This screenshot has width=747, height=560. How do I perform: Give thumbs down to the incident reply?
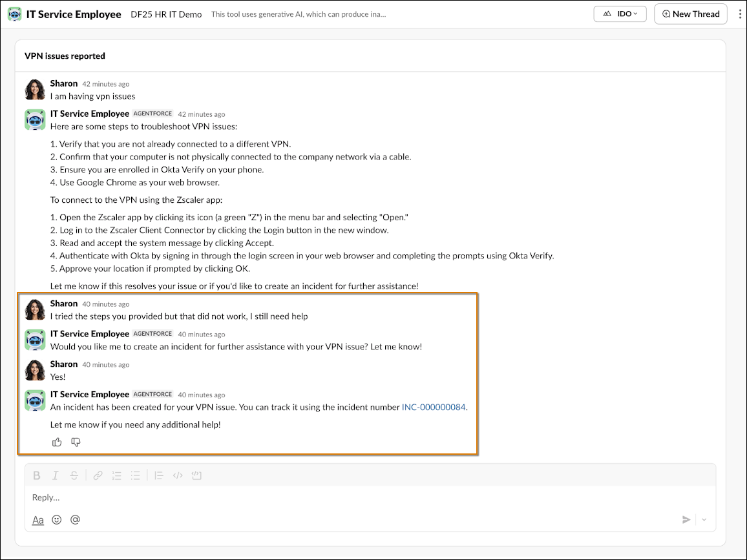76,442
